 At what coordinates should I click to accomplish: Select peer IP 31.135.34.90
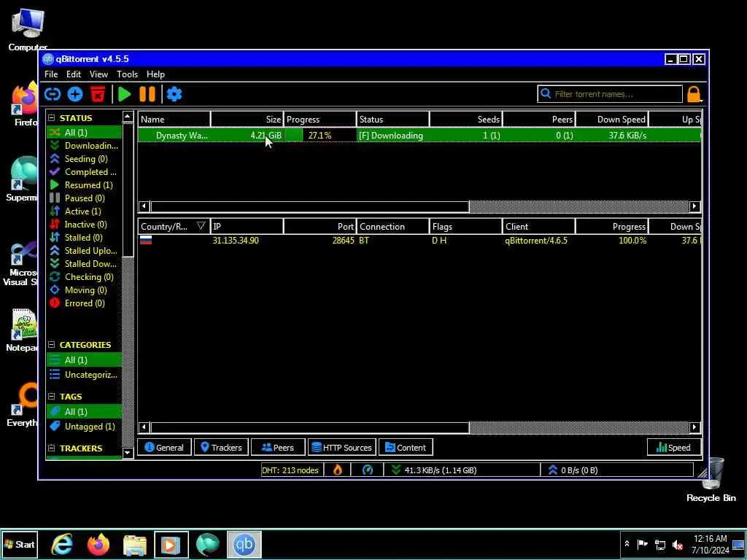[x=236, y=241]
